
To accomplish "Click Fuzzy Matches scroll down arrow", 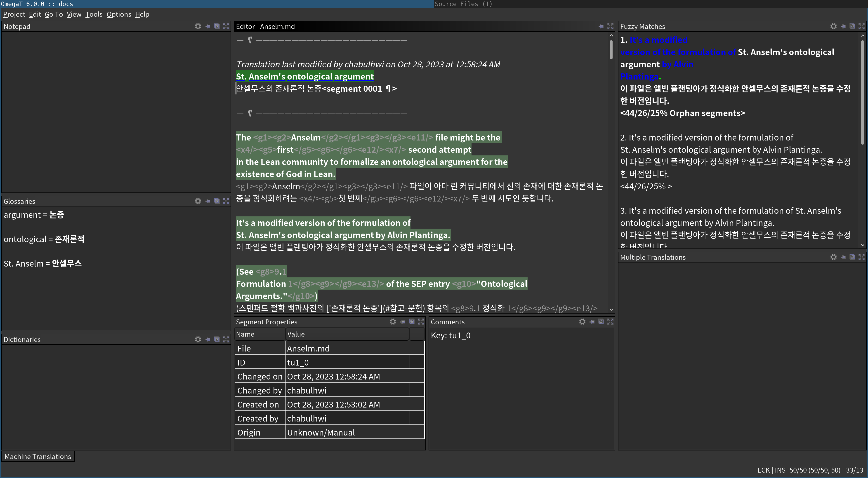I will 862,245.
